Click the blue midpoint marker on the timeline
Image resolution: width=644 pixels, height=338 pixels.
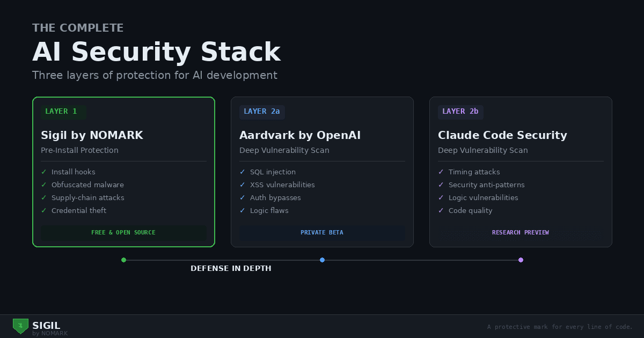point(322,260)
